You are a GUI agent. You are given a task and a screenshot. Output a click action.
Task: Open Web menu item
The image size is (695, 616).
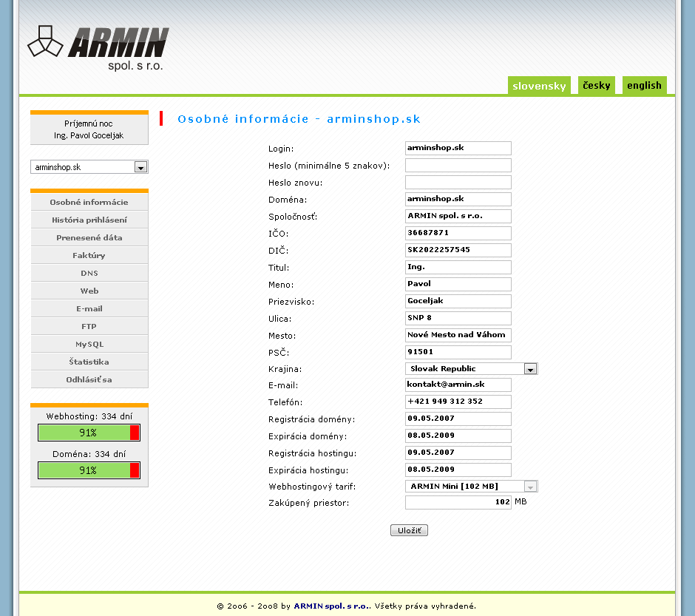click(x=89, y=291)
